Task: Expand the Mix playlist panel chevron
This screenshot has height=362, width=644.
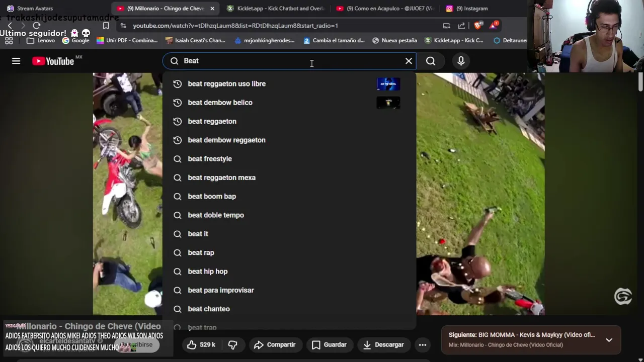Action: coord(609,340)
